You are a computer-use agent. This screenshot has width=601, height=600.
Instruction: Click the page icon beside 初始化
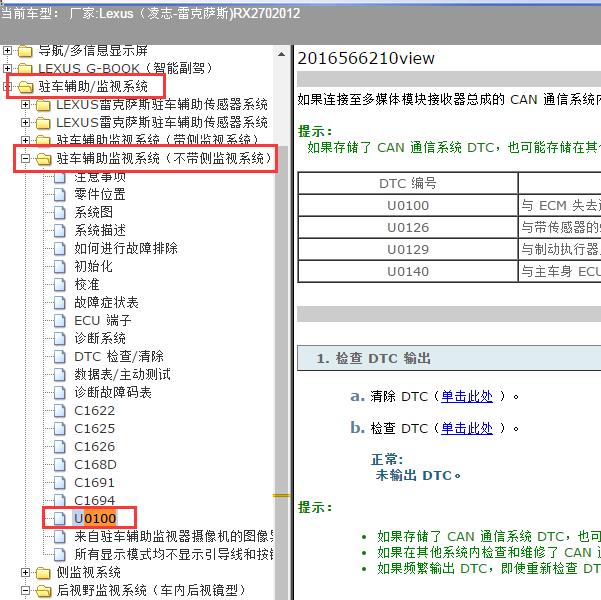tap(59, 266)
